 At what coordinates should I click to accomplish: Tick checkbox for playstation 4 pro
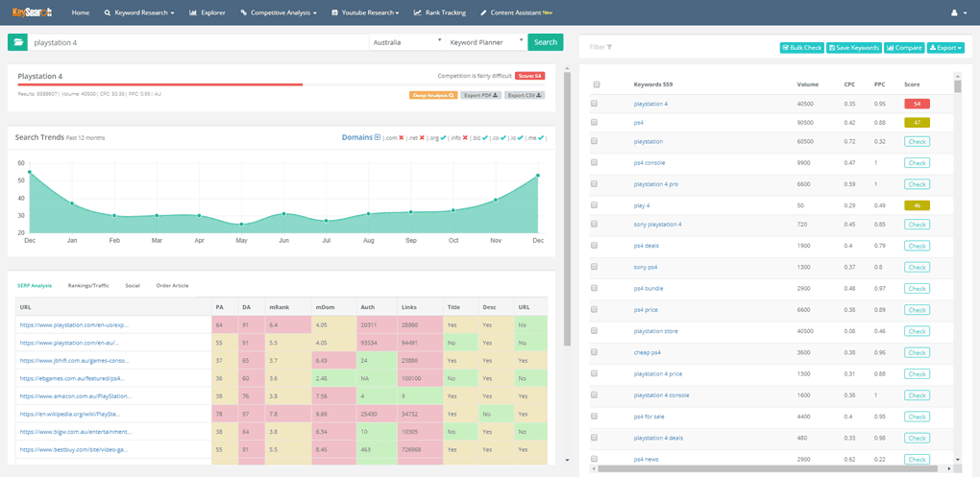594,184
